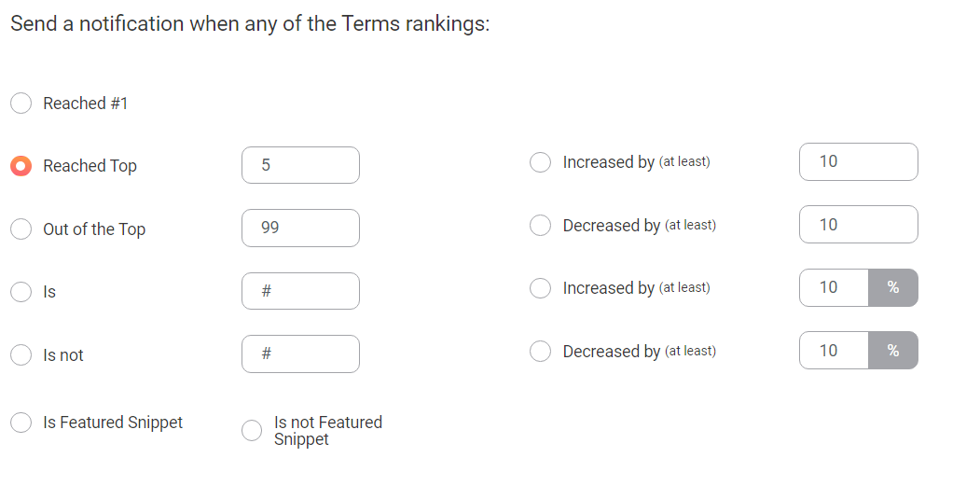Click the first Increased by value field

tap(859, 162)
